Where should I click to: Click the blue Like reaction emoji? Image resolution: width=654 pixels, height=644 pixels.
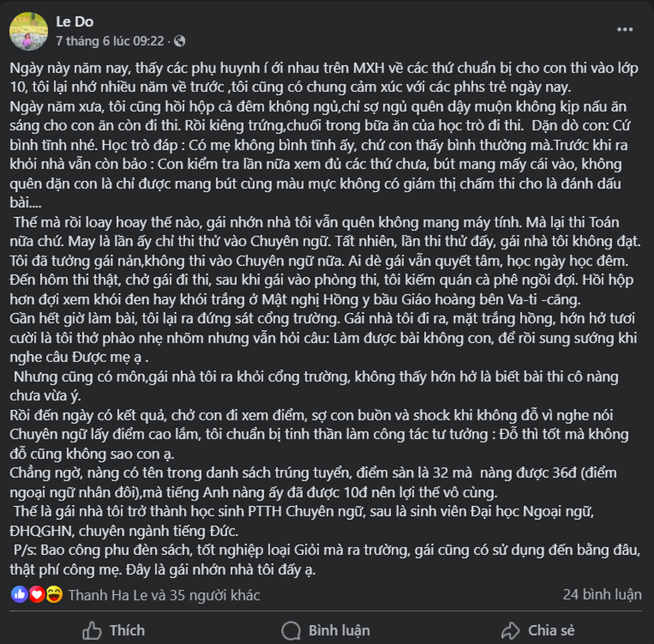[x=19, y=594]
